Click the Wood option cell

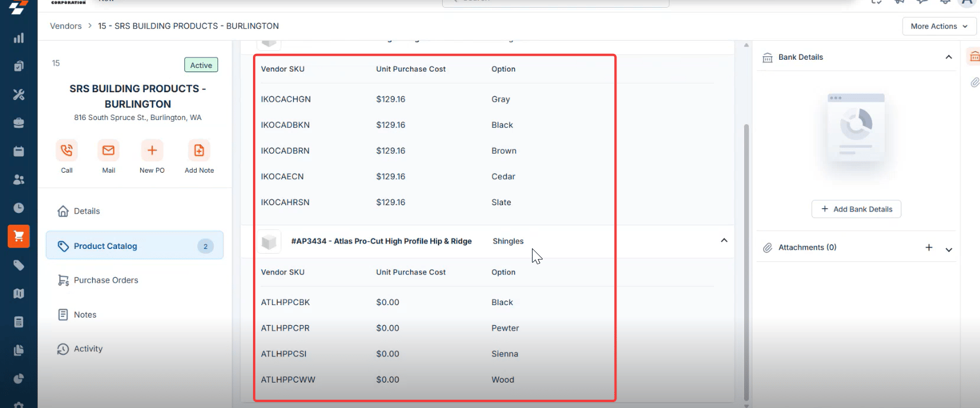pos(503,380)
